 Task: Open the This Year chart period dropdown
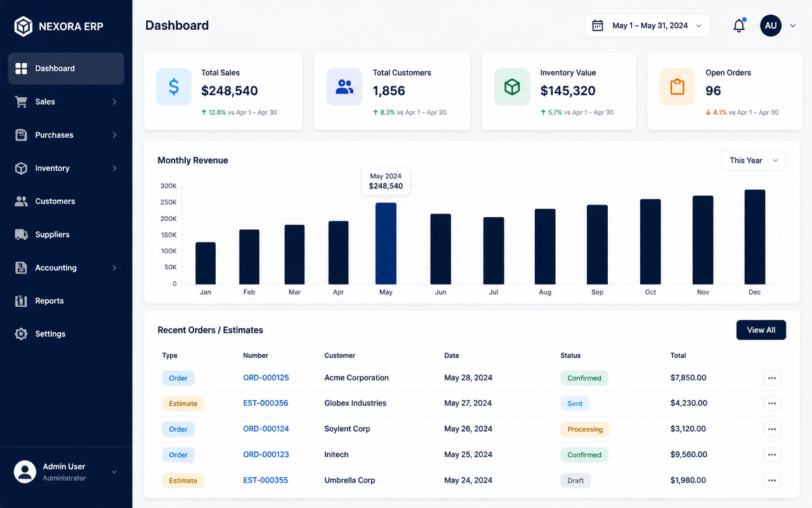pos(754,161)
